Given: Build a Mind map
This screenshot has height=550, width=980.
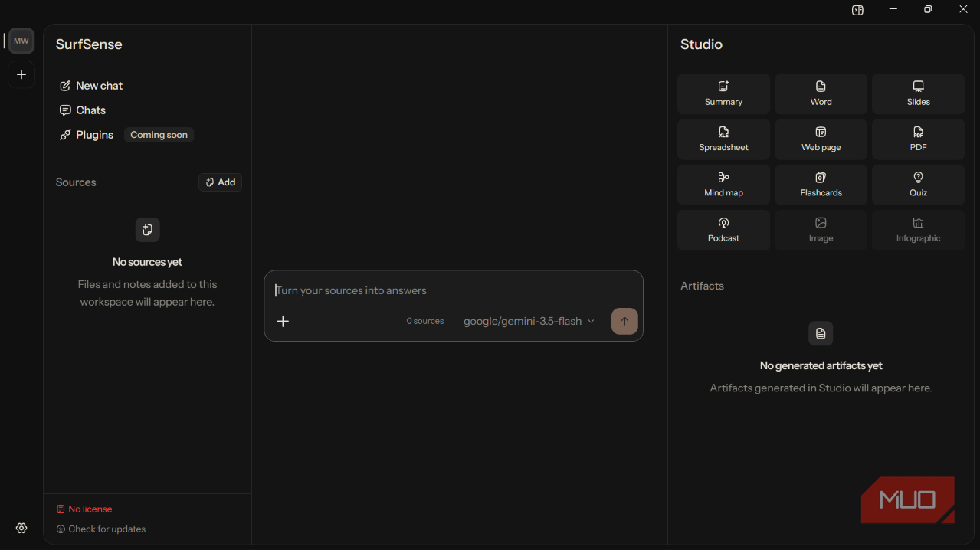Looking at the screenshot, I should [723, 185].
